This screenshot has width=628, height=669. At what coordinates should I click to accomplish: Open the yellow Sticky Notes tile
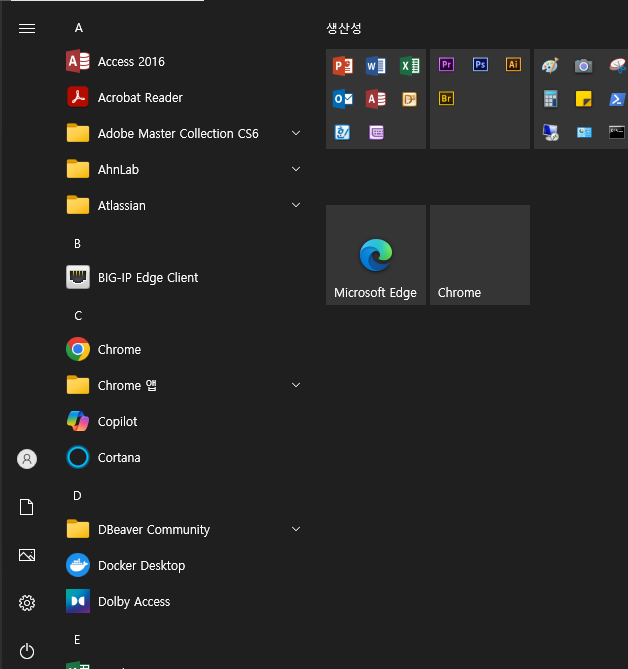584,99
